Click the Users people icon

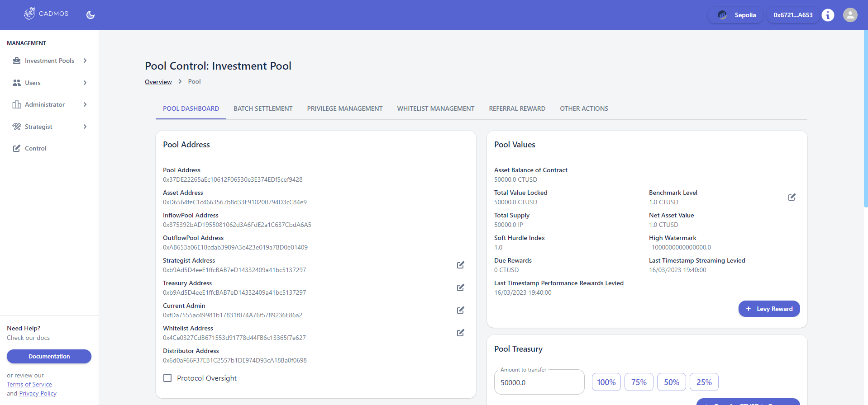(x=17, y=83)
